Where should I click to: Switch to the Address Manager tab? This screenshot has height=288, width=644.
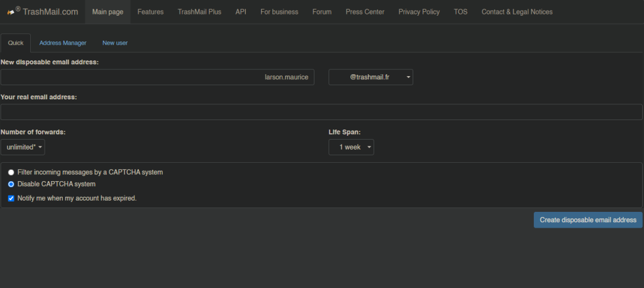[x=63, y=43]
